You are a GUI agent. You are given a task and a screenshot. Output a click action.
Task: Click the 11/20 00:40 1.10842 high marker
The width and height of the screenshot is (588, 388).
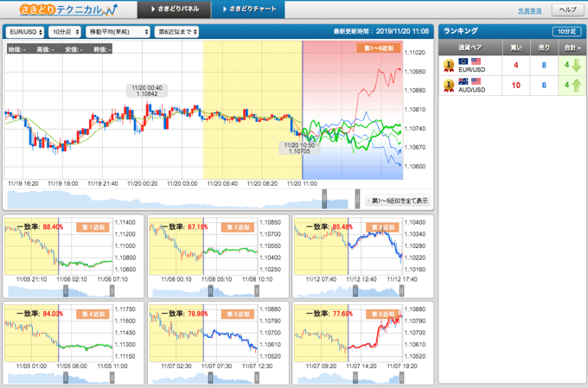pyautogui.click(x=147, y=91)
